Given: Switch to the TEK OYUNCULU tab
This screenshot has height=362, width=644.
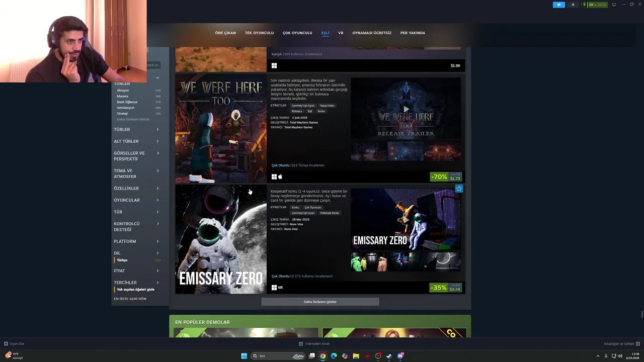Looking at the screenshot, I should (x=259, y=33).
